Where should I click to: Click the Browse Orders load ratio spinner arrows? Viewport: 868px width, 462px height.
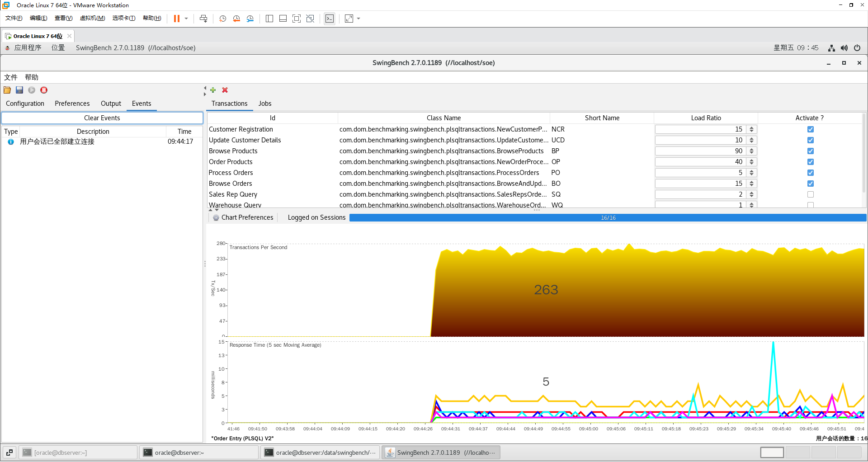[x=752, y=184]
